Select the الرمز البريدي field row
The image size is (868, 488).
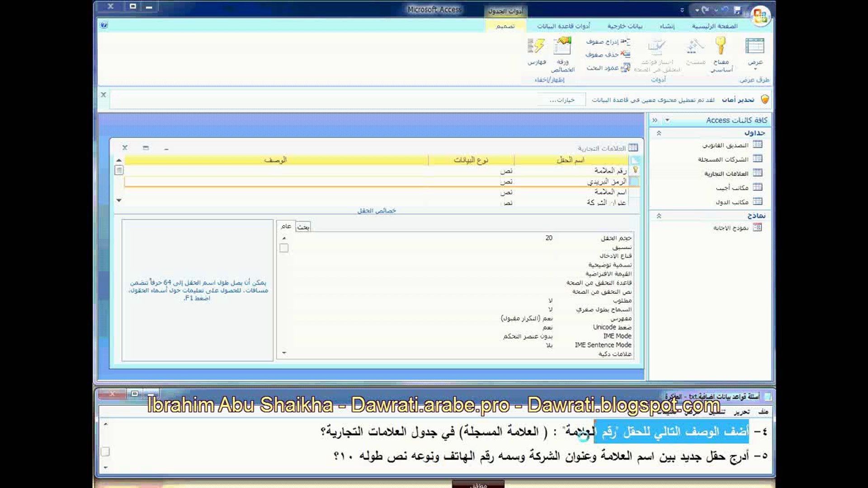(x=606, y=182)
